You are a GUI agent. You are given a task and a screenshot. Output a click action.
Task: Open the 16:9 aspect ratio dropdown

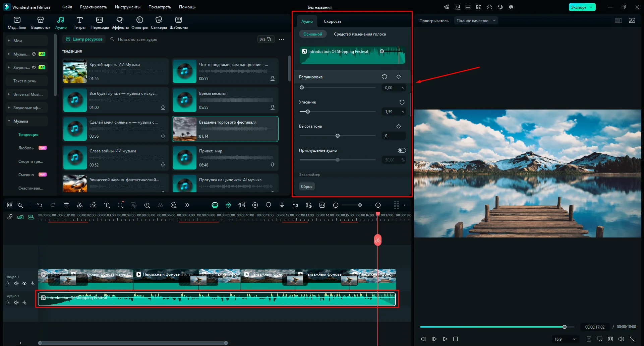coord(565,339)
